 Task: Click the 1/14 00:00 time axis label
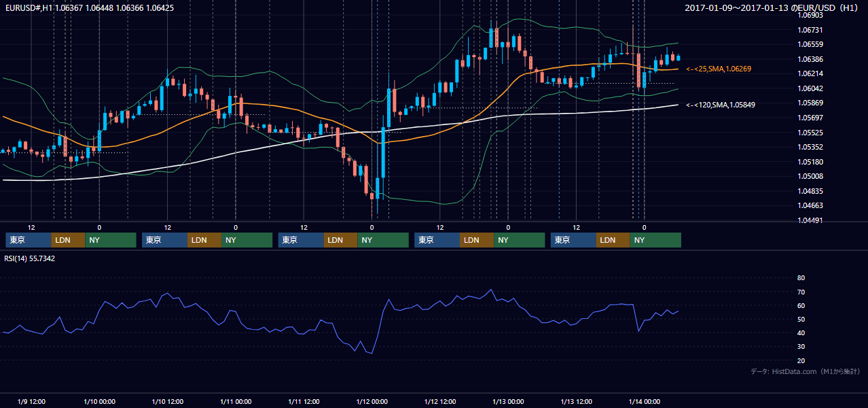click(644, 401)
